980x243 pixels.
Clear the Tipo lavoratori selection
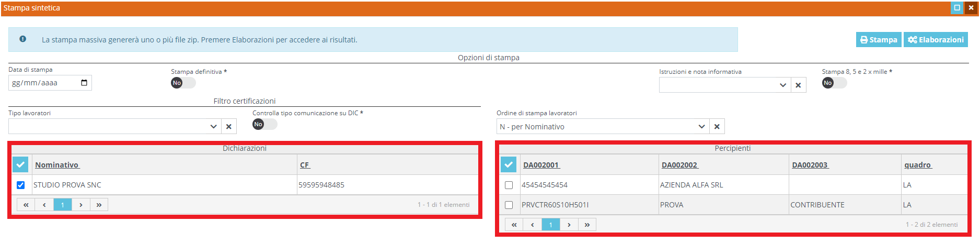click(x=228, y=126)
